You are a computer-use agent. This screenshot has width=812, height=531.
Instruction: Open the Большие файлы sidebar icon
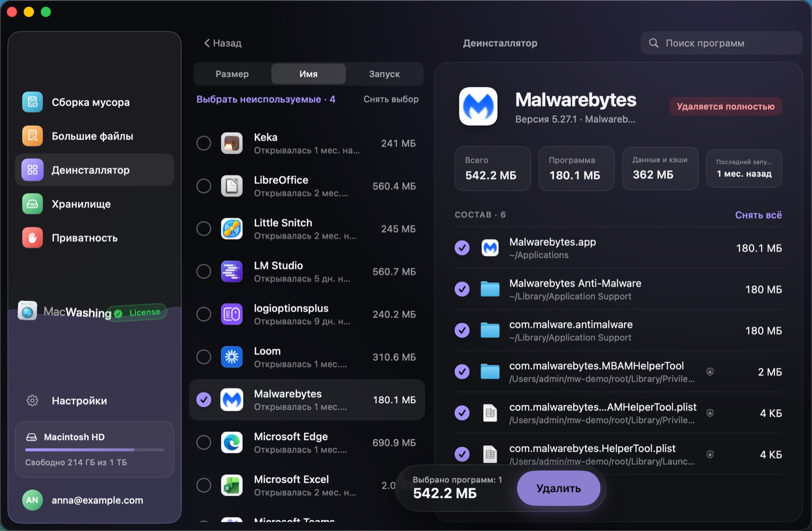32,136
